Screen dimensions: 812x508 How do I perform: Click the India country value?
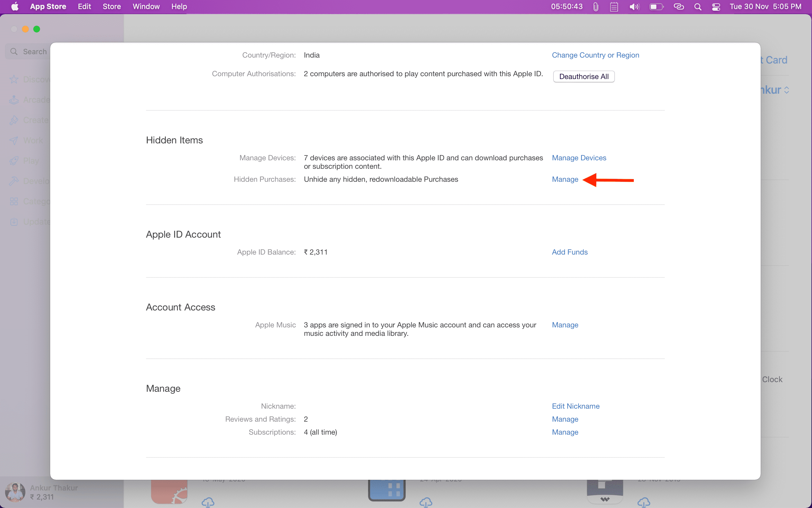pos(311,55)
